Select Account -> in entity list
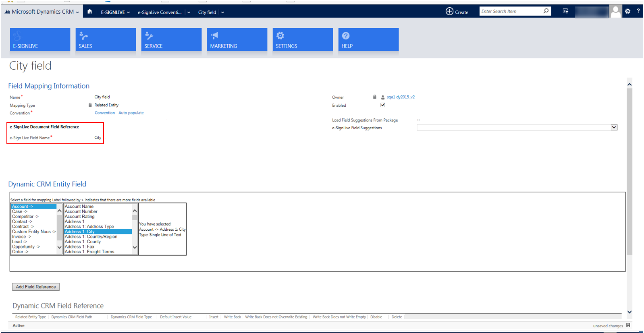644x333 pixels. coord(34,206)
